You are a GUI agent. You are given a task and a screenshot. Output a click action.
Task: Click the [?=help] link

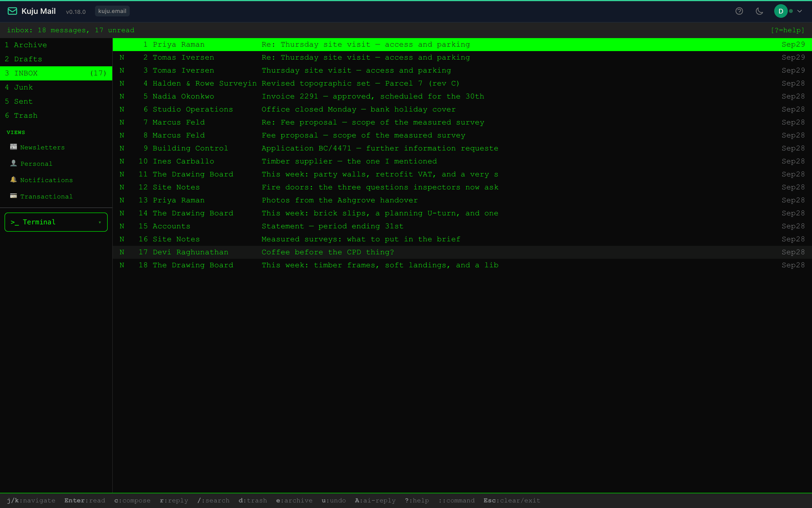787,30
